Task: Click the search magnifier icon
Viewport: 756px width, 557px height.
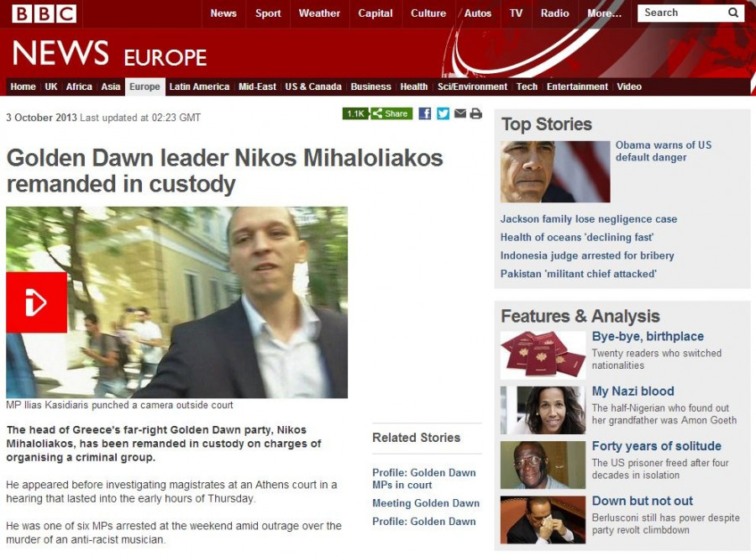Action: point(732,13)
